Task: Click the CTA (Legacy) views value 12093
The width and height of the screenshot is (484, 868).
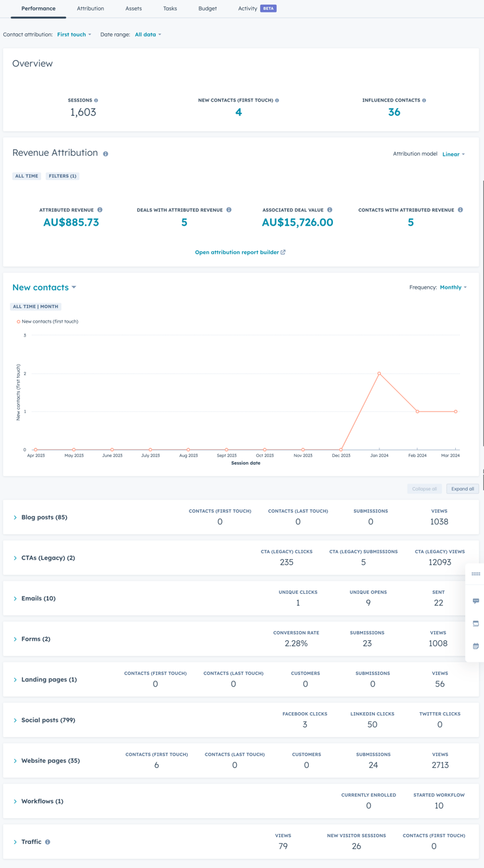Action: tap(440, 562)
